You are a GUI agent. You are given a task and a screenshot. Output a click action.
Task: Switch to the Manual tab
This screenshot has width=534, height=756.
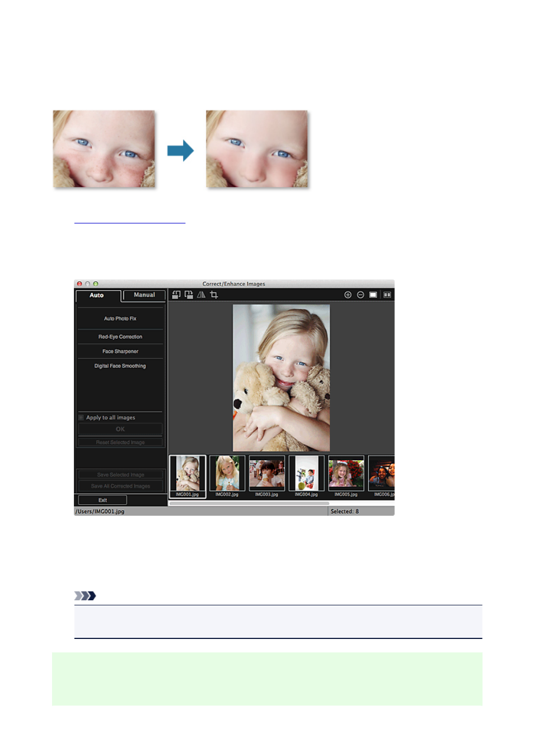point(144,295)
